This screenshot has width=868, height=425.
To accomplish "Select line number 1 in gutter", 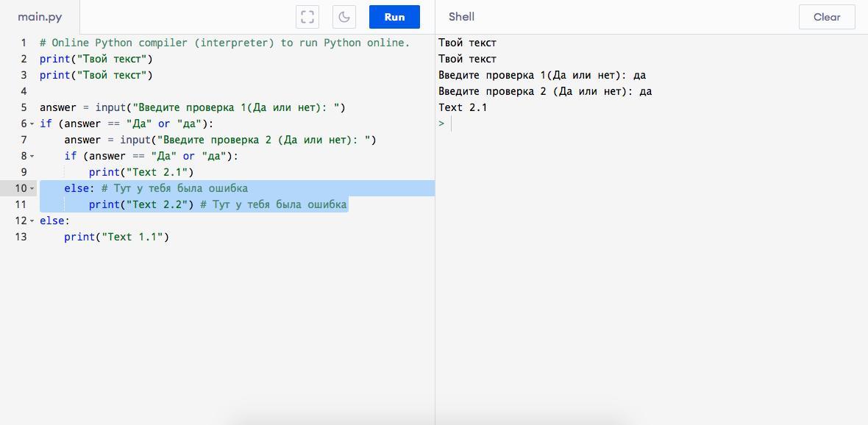I will pyautogui.click(x=24, y=43).
